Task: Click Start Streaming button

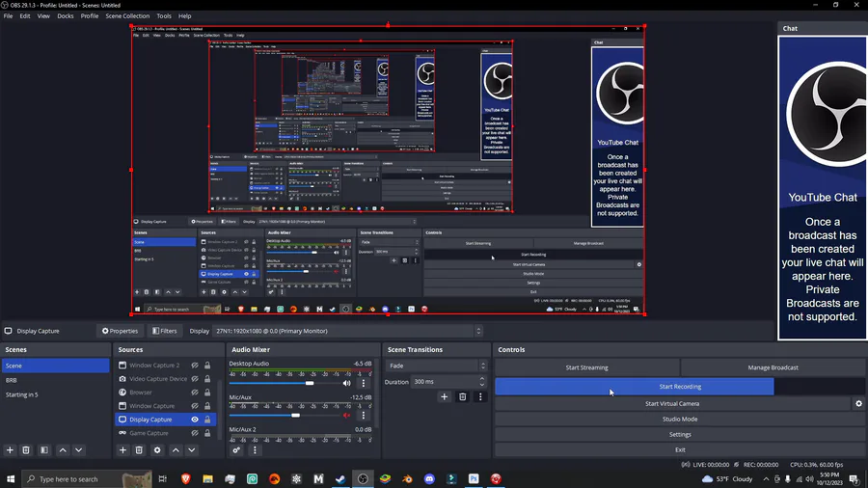Action: 586,367
